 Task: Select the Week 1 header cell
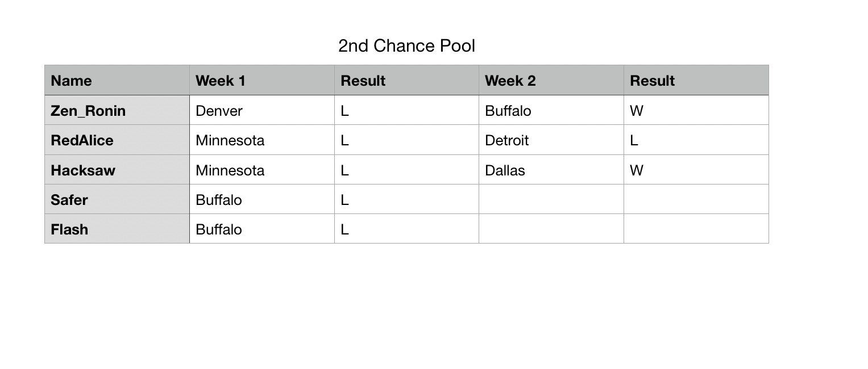(x=262, y=81)
